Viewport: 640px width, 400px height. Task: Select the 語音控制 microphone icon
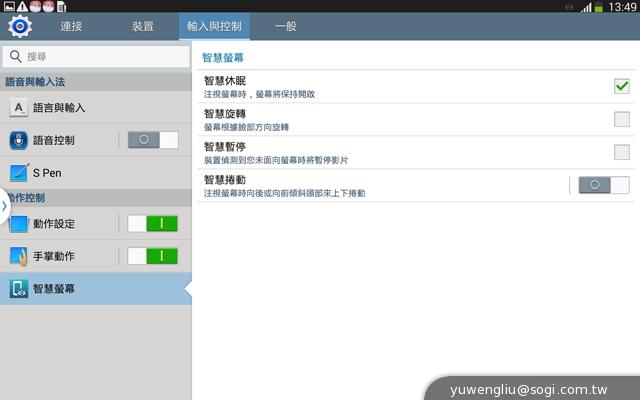pos(18,140)
